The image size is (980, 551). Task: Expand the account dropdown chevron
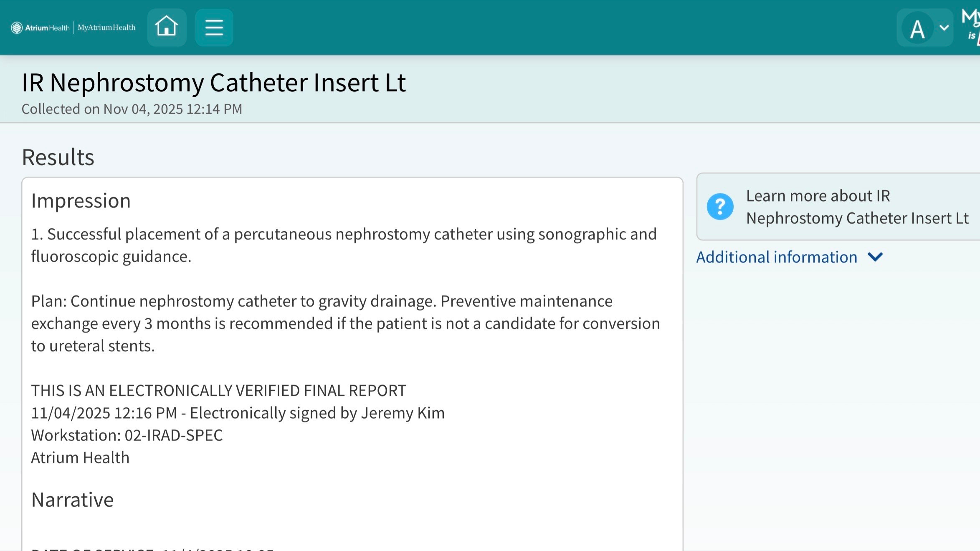coord(944,28)
